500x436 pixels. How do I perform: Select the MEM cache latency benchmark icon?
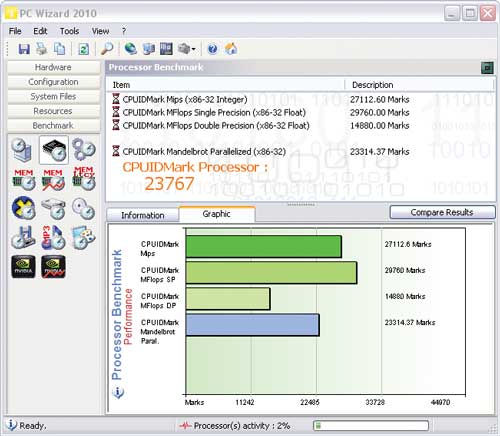[84, 179]
